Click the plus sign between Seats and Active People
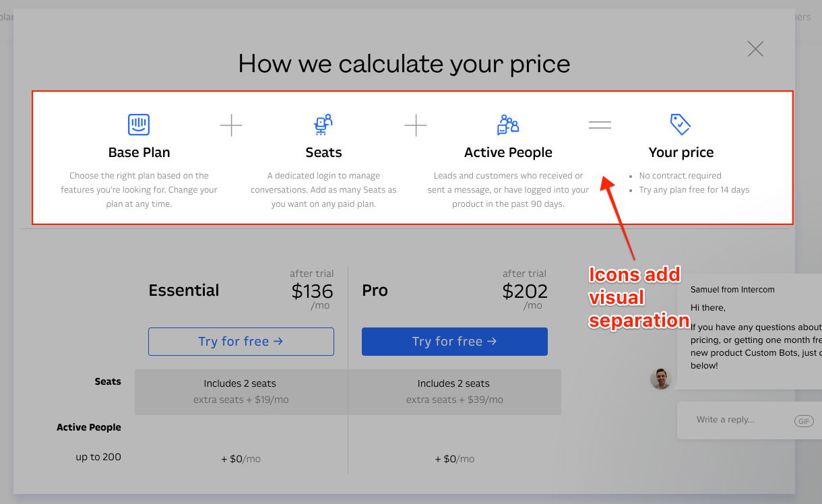The width and height of the screenshot is (822, 504). click(x=416, y=125)
